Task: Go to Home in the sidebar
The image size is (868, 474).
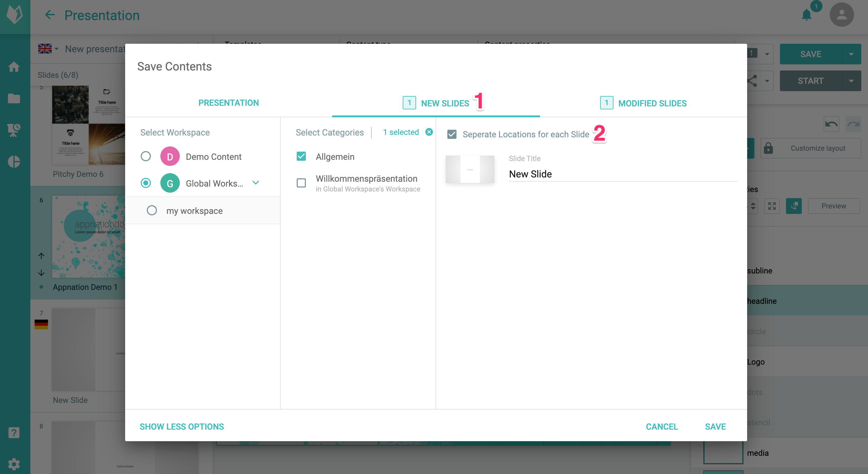Action: click(14, 67)
